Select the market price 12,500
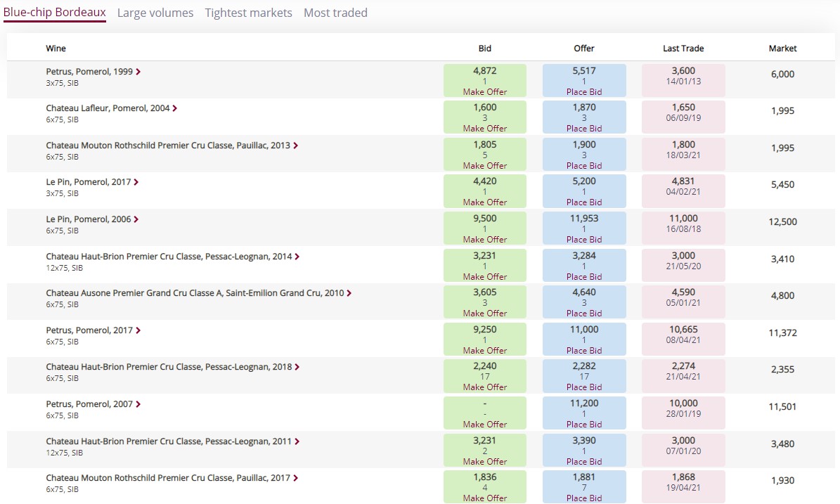Screen dimensions: 840x504 (x=782, y=222)
